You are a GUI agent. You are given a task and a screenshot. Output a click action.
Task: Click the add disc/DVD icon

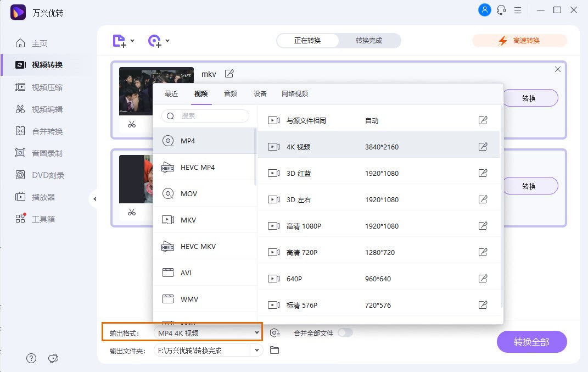tap(155, 41)
